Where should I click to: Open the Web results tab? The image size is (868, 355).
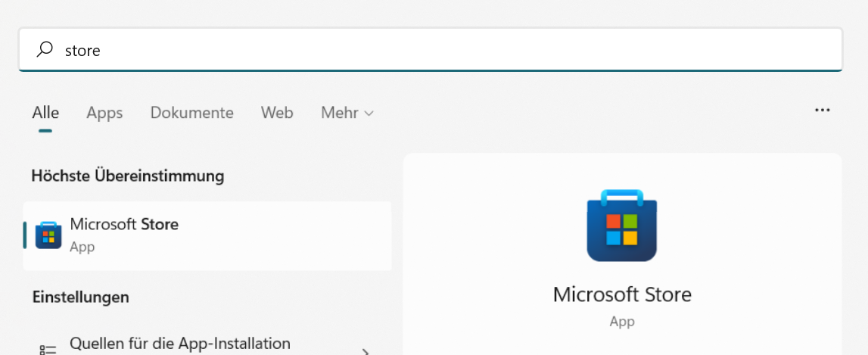point(277,113)
